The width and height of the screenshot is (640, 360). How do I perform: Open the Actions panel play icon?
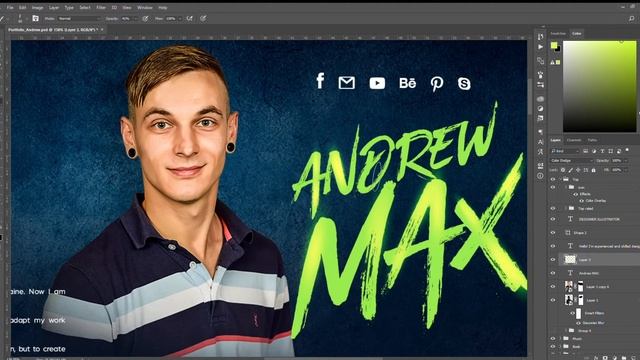pos(540,47)
